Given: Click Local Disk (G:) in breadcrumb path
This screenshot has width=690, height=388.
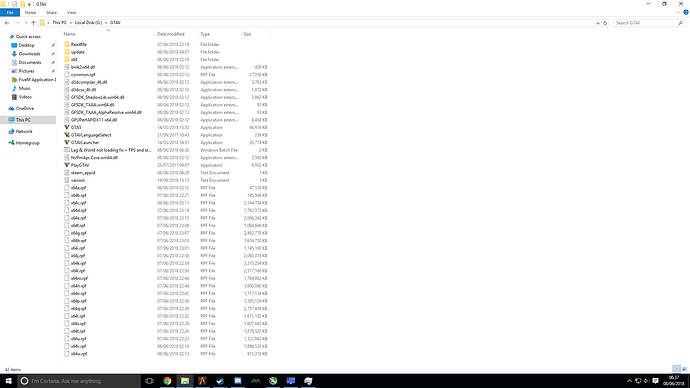Looking at the screenshot, I should tap(88, 22).
